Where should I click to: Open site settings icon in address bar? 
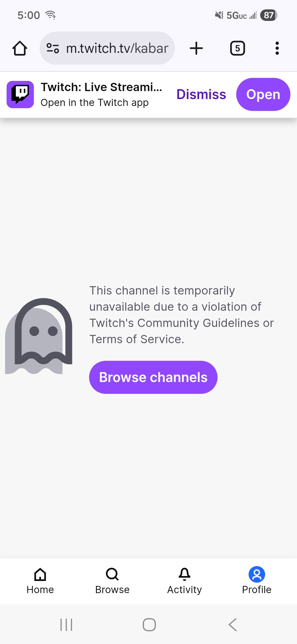point(53,48)
